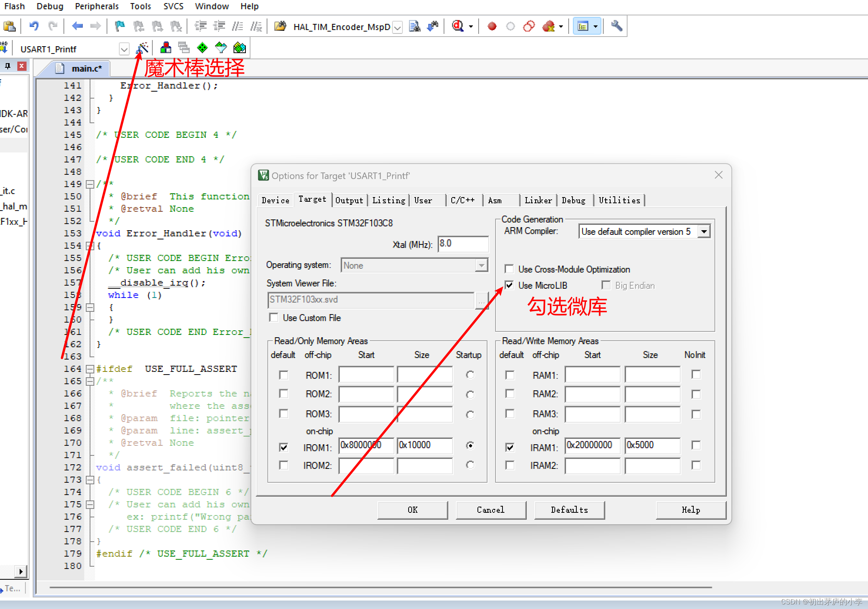Navigate forwards with right arrow icon
Viewport: 868px width, 609px height.
[x=95, y=26]
